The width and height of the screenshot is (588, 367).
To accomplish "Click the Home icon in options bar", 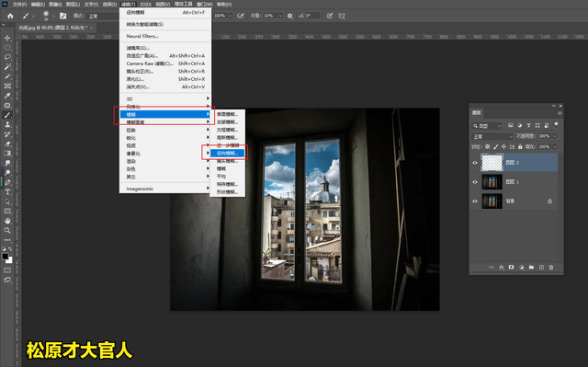I will 10,16.
